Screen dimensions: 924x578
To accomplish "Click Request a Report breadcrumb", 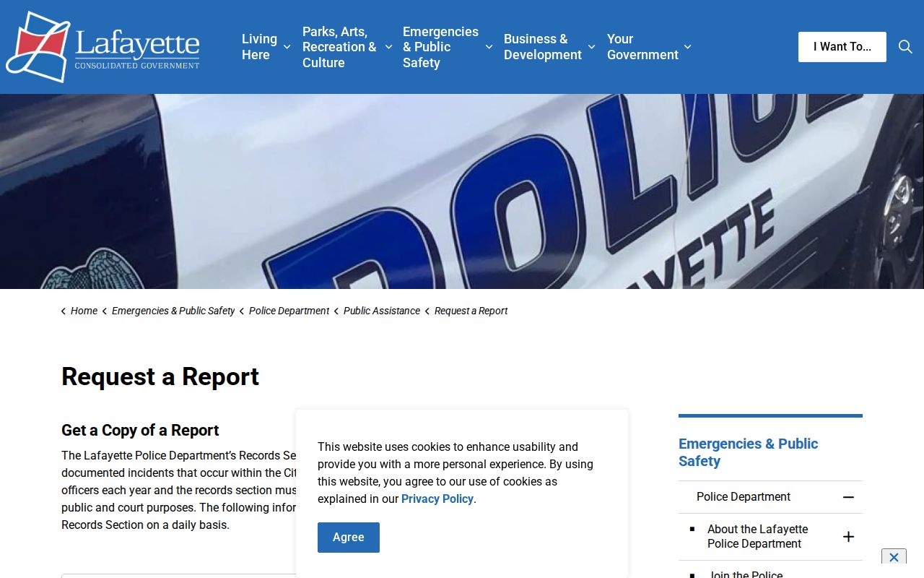I will pyautogui.click(x=471, y=311).
